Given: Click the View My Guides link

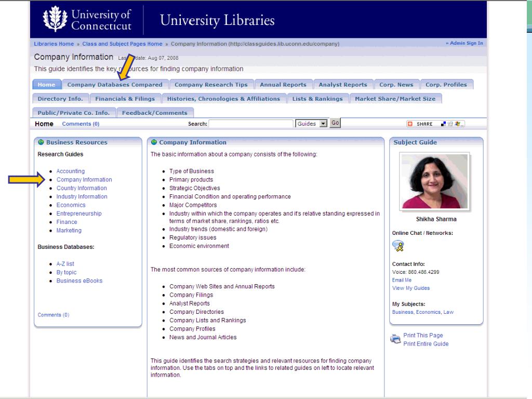Looking at the screenshot, I should (411, 288).
